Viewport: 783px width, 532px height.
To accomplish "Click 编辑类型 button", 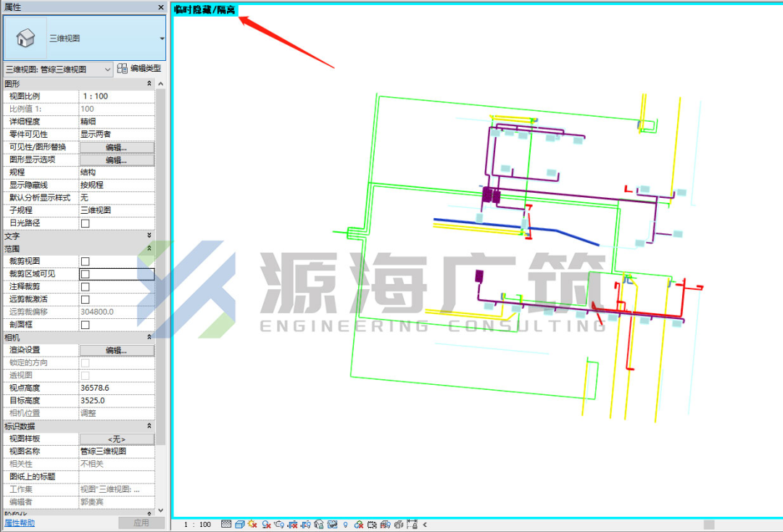I will coord(139,68).
